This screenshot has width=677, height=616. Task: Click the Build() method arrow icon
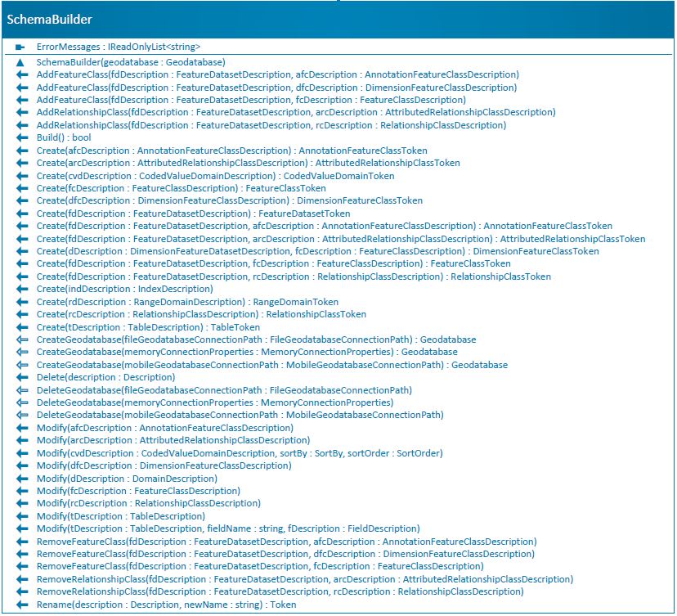(x=20, y=137)
